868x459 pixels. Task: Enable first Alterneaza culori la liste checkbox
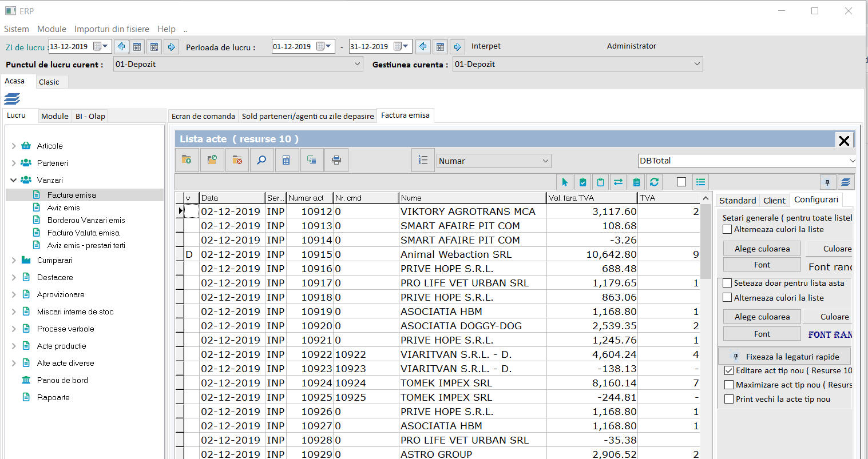(x=727, y=229)
